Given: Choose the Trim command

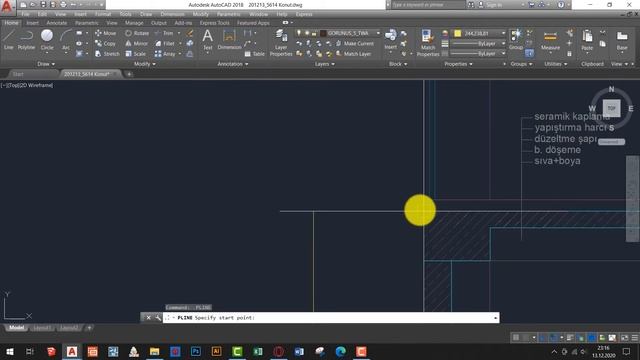Looking at the screenshot, I should point(164,33).
